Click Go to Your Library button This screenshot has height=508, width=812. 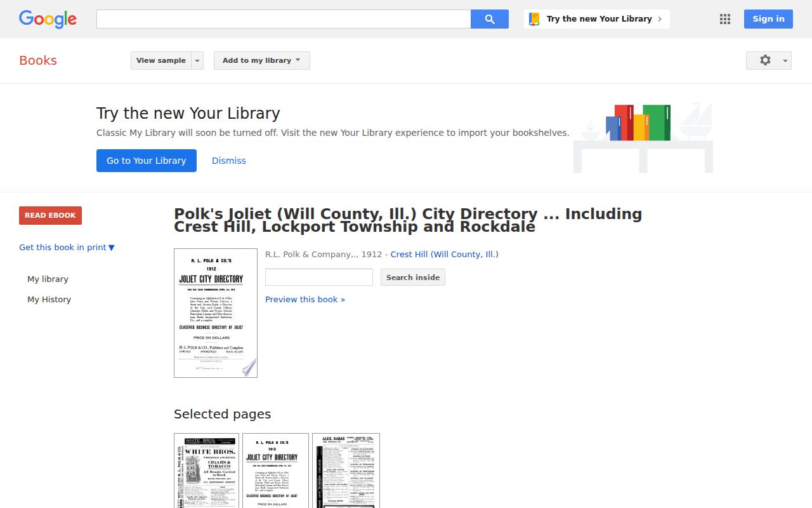pos(147,161)
